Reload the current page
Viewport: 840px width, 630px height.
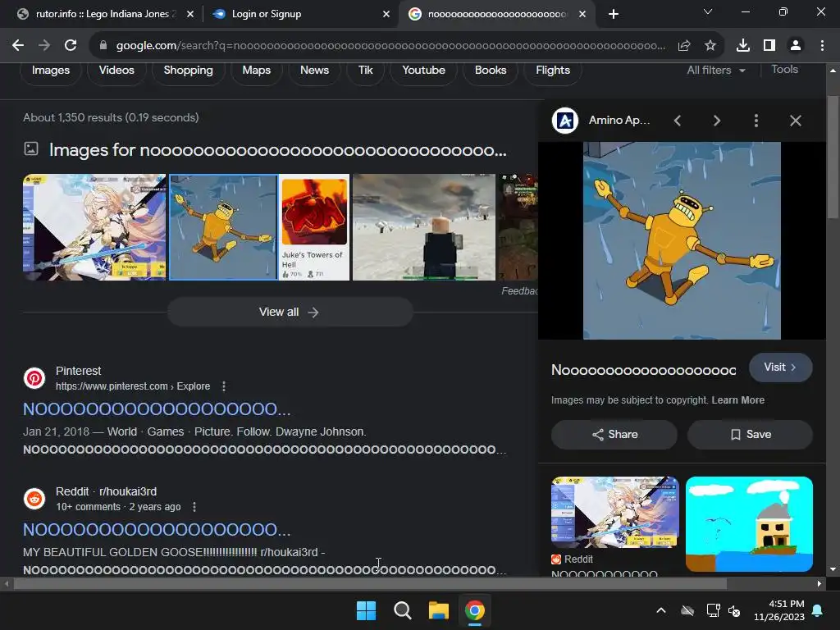[x=71, y=46]
